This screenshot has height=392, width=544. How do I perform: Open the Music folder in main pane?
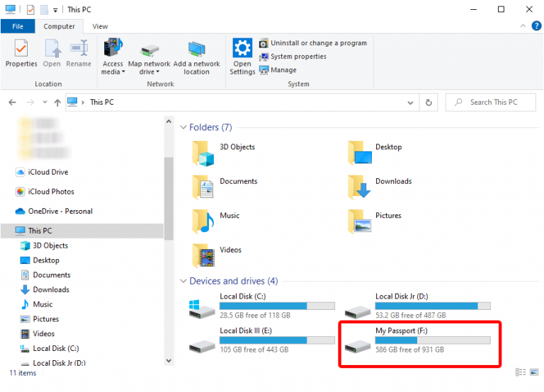coord(216,221)
